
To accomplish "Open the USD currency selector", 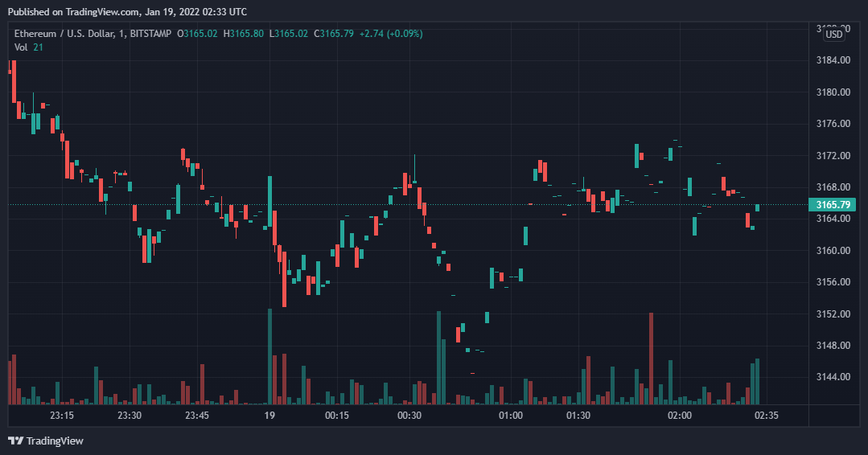I will point(834,34).
